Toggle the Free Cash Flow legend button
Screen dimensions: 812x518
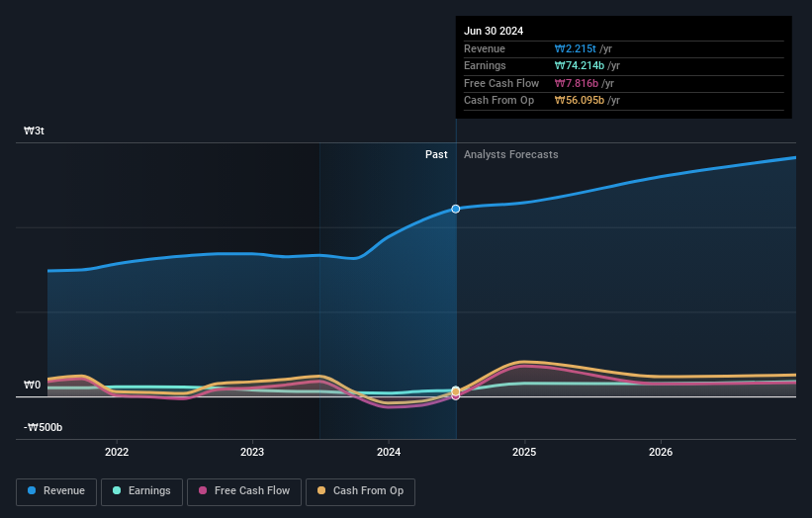click(244, 491)
